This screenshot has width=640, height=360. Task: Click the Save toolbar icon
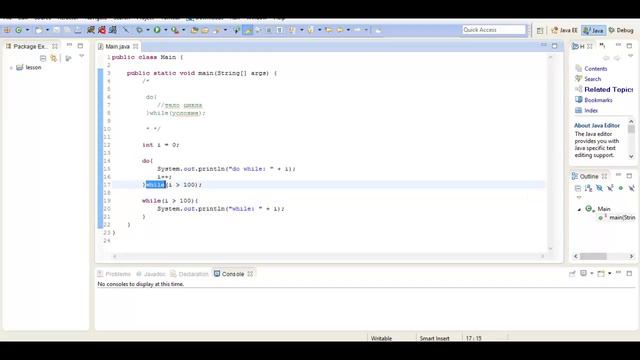[x=57, y=30]
